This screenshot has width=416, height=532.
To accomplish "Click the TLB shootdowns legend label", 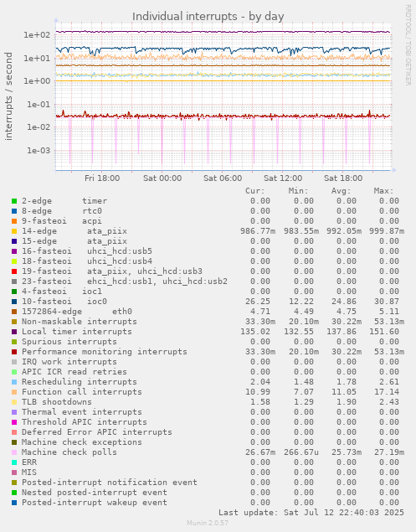I will pyautogui.click(x=57, y=402).
